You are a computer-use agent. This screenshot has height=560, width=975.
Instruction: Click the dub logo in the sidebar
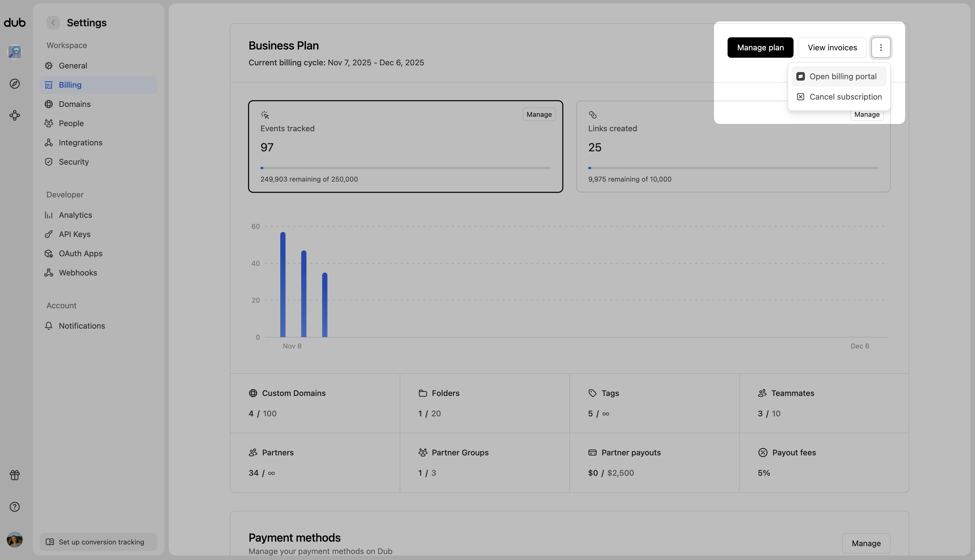tap(14, 22)
